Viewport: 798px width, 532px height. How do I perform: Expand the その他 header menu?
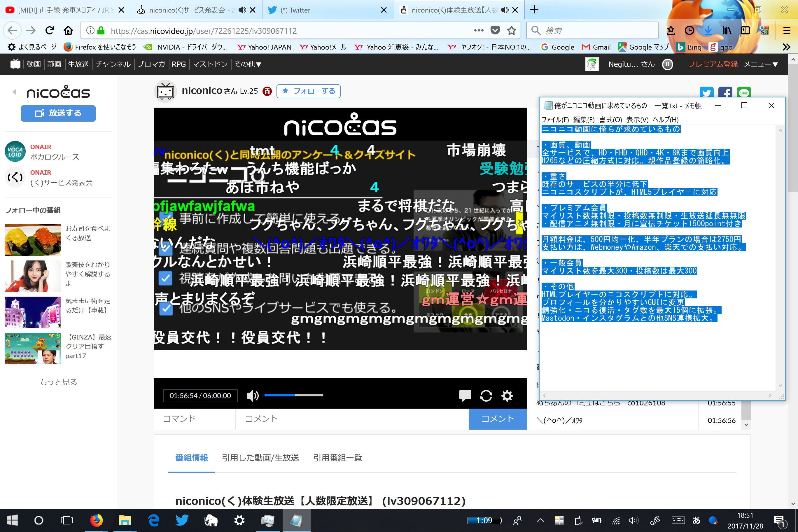248,64
